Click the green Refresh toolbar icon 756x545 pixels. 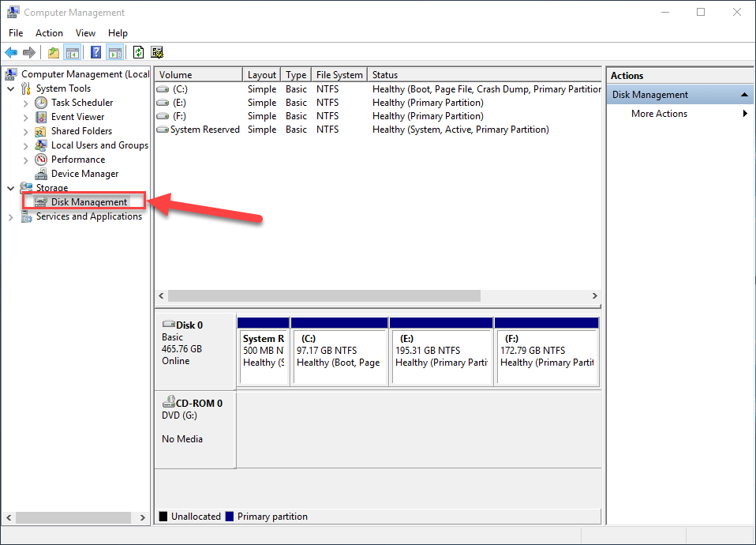tap(138, 53)
